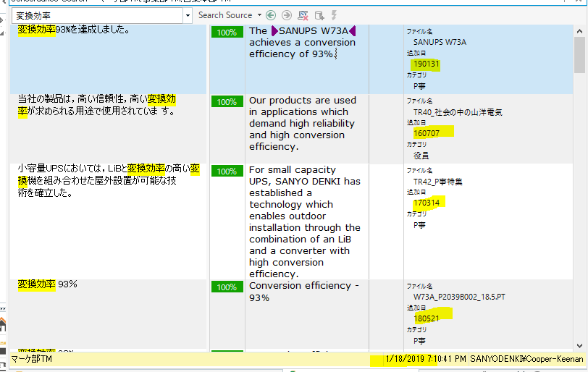Select the translation 'For small capacity UPS, SANYO DENKI'

pyautogui.click(x=304, y=221)
